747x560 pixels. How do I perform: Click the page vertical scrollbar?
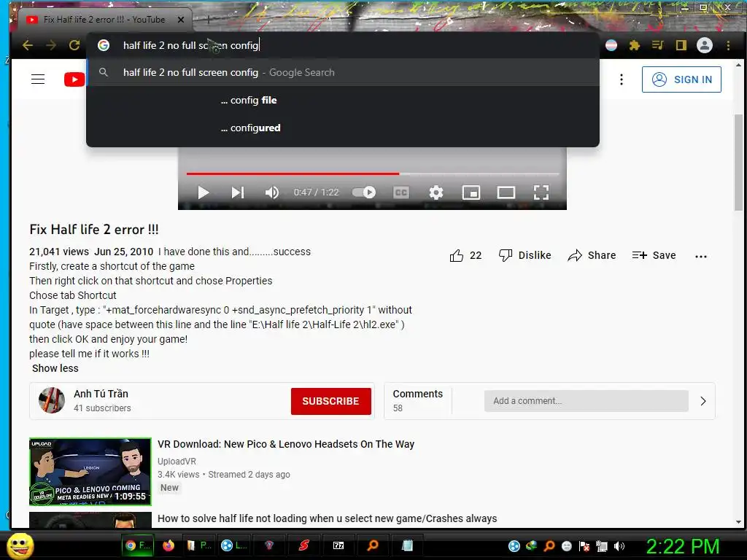738,162
